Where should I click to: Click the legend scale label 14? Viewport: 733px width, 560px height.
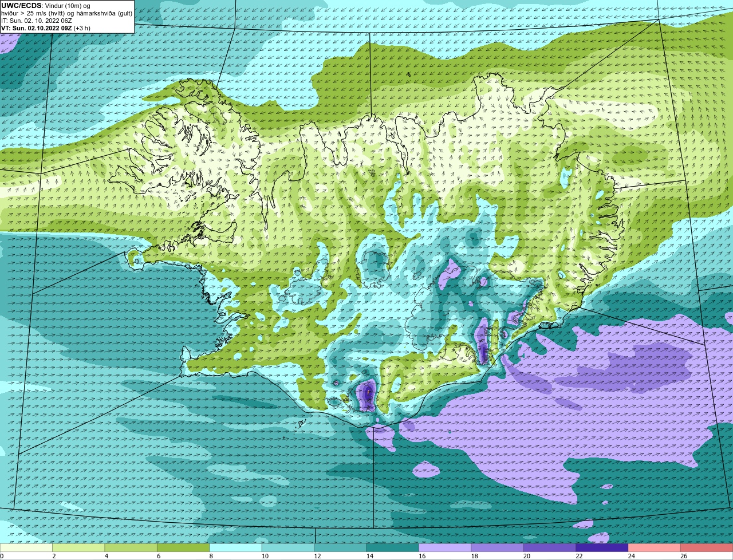369,556
